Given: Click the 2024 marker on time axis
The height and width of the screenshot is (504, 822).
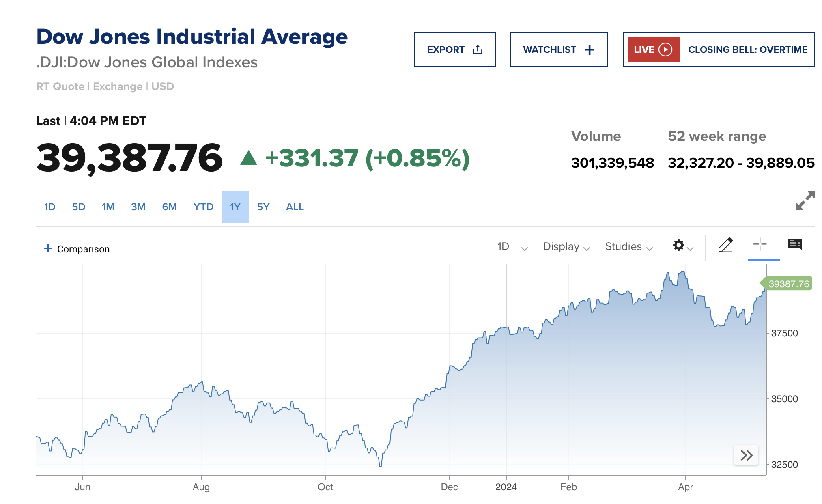Looking at the screenshot, I should coord(506,487).
